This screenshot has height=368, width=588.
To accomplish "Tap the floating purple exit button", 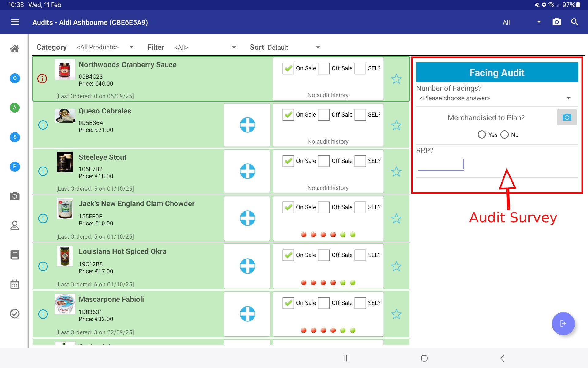I will click(563, 324).
